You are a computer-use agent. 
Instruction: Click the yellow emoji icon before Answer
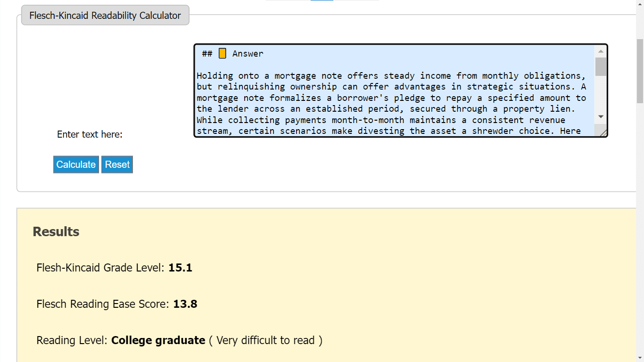tap(223, 53)
